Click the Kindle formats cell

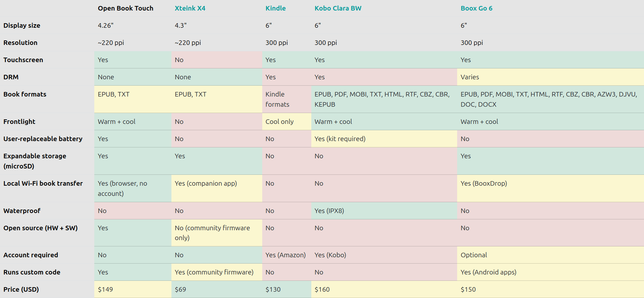point(286,99)
